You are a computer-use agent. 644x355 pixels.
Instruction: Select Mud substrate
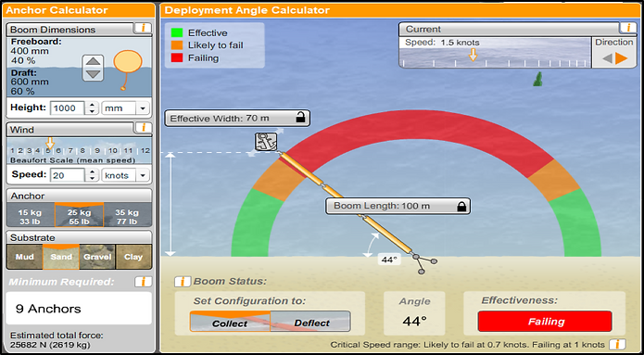(25, 257)
